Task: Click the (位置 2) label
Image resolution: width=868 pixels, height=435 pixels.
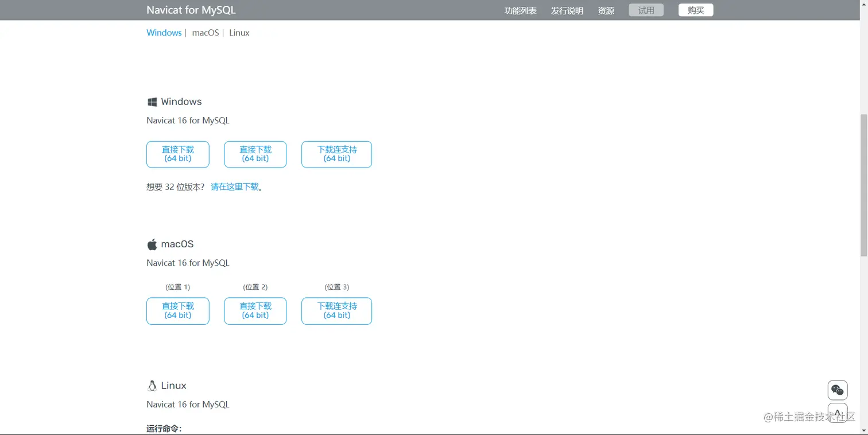Action: [x=255, y=287]
